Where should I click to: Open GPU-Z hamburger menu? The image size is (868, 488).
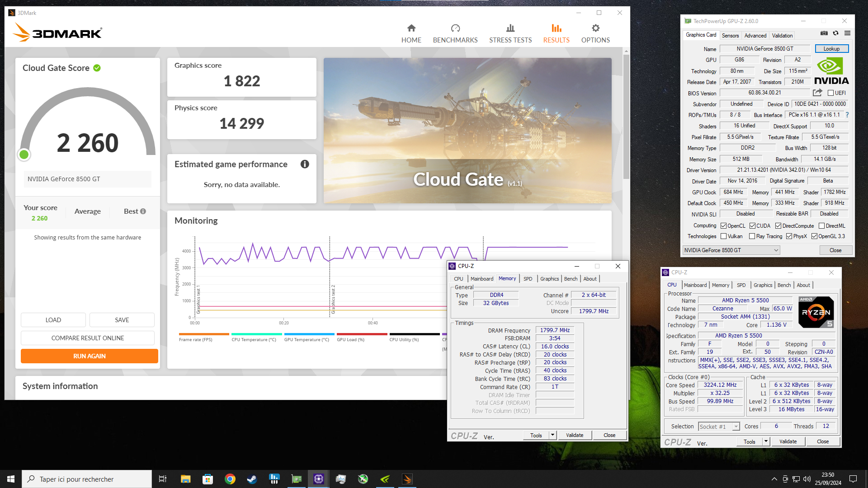click(x=847, y=33)
